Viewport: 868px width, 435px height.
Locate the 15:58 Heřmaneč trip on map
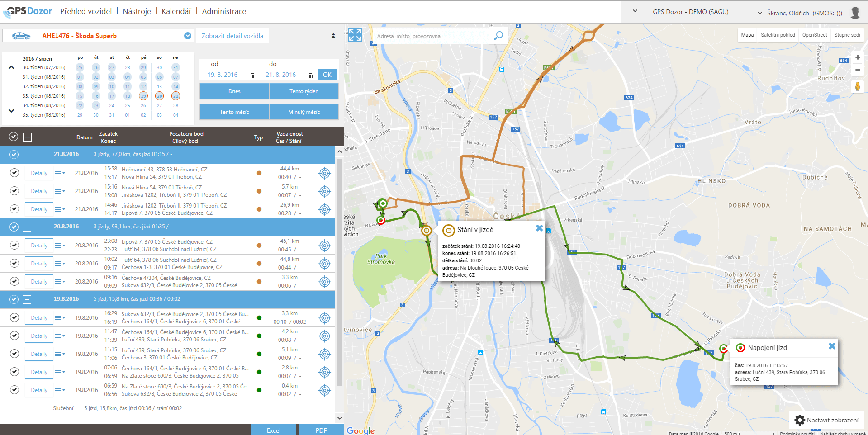tap(325, 173)
